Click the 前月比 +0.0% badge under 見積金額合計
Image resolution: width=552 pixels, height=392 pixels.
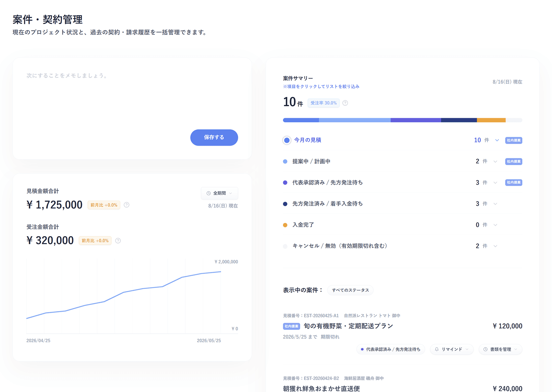coord(104,205)
